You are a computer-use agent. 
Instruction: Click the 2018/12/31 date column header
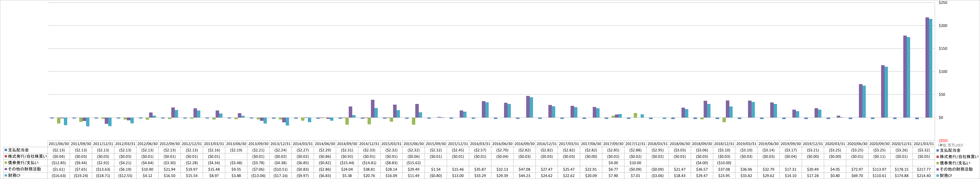tap(724, 144)
